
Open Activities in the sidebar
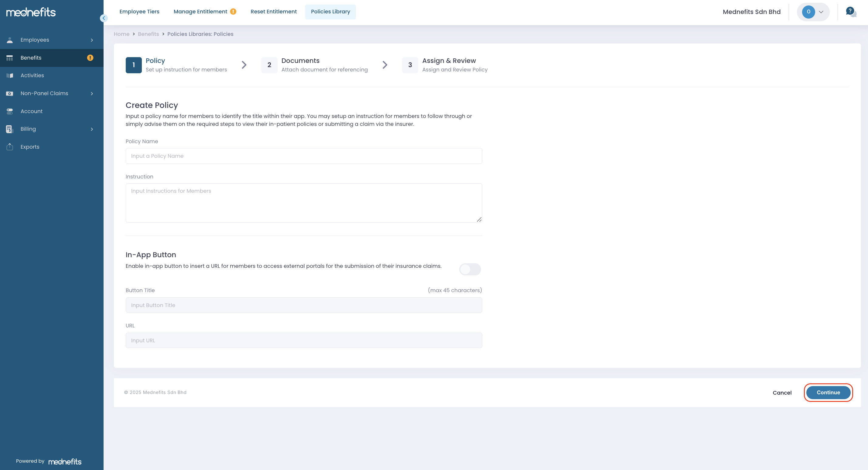52,76
